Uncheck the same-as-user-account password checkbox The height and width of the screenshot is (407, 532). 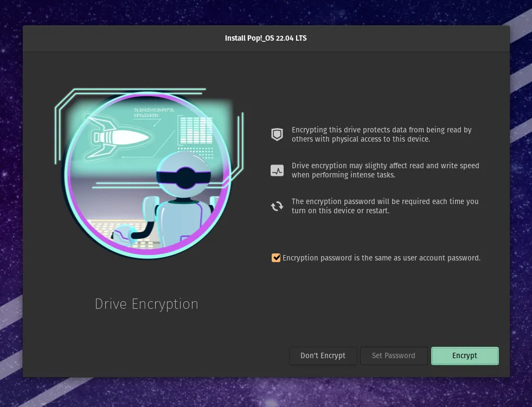tap(276, 258)
